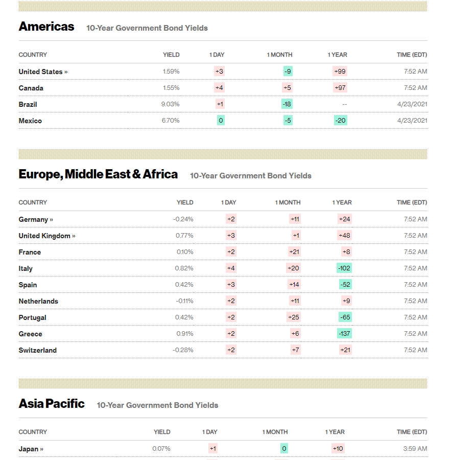The image size is (476, 460).
Task: Click the Asia Pacific section heading
Action: [52, 404]
